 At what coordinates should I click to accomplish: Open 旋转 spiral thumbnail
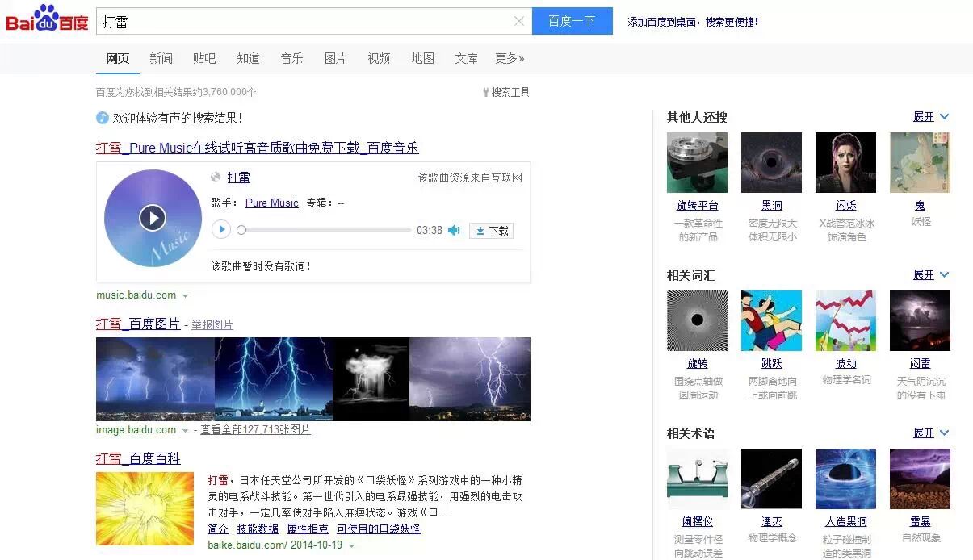pyautogui.click(x=697, y=320)
